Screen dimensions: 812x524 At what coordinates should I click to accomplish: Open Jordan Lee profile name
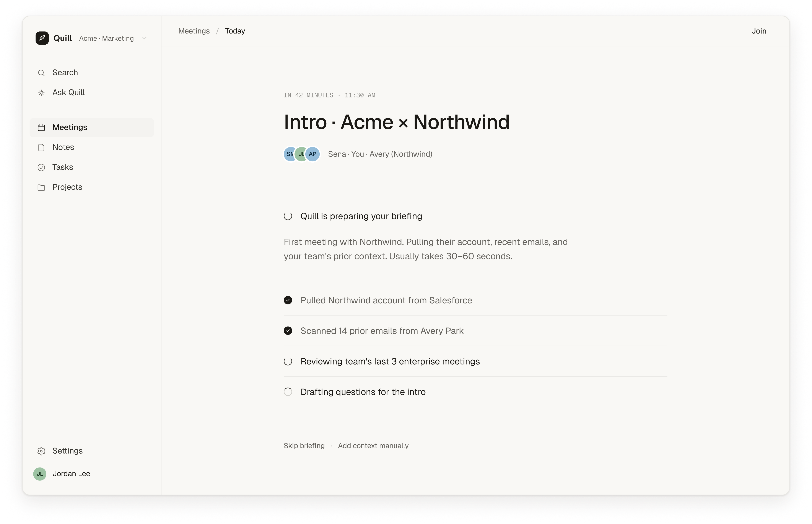coord(72,474)
